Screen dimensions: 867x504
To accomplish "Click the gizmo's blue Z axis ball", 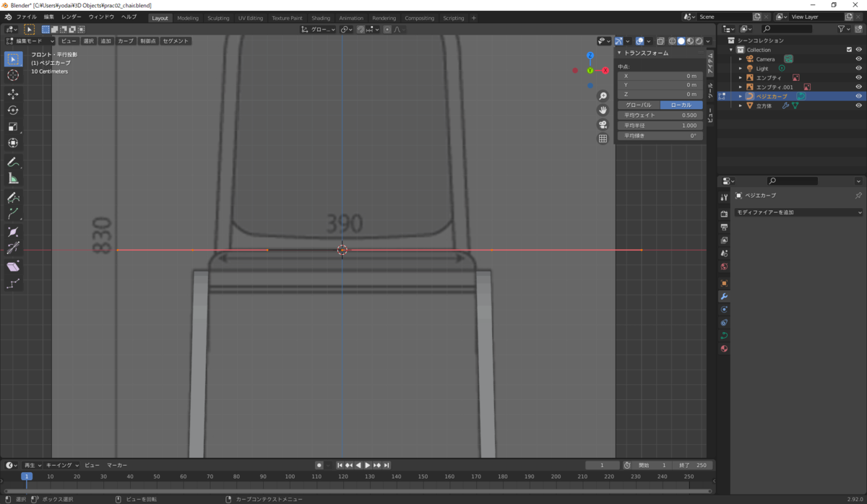I will click(590, 56).
